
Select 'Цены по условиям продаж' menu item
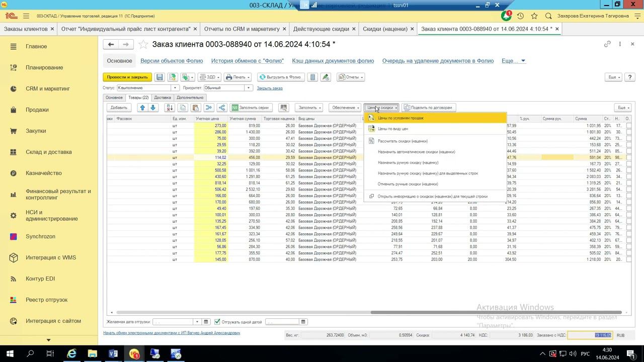pyautogui.click(x=400, y=118)
